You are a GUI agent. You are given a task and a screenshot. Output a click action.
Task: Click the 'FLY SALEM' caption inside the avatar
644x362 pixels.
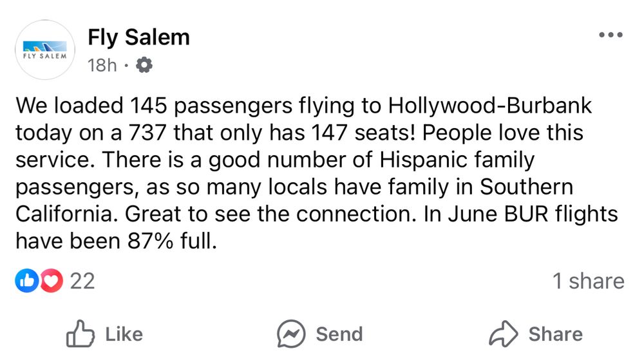click(45, 56)
